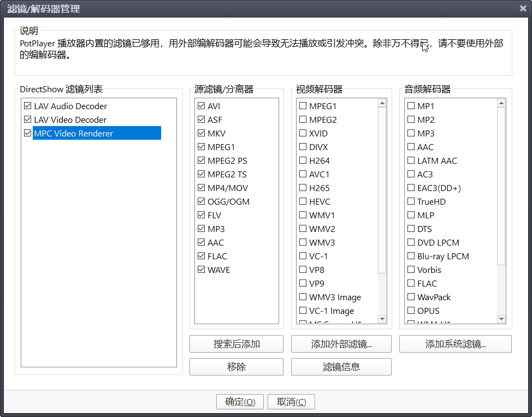Uncheck the LAV Audio Decoder filter
This screenshot has width=532, height=417.
coord(27,106)
